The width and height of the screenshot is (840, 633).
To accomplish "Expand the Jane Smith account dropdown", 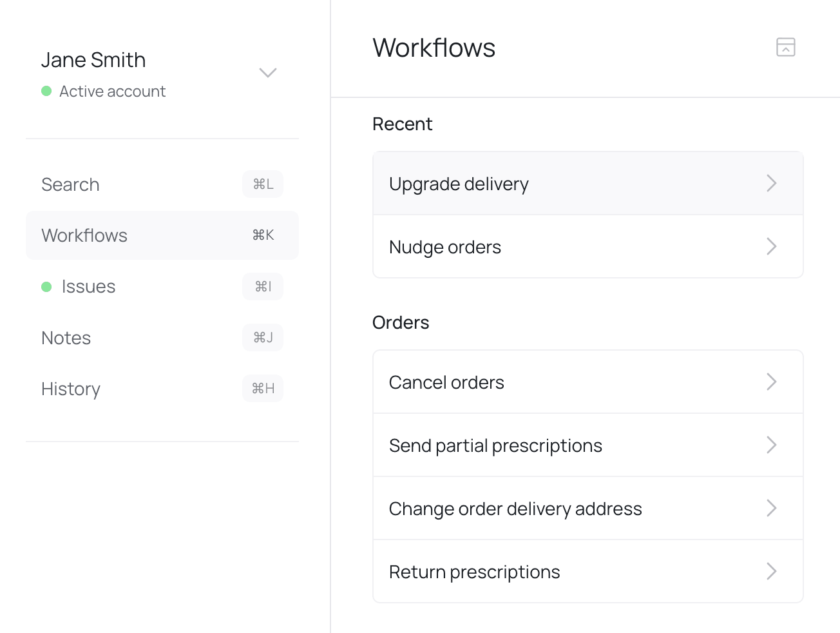I will tap(268, 72).
